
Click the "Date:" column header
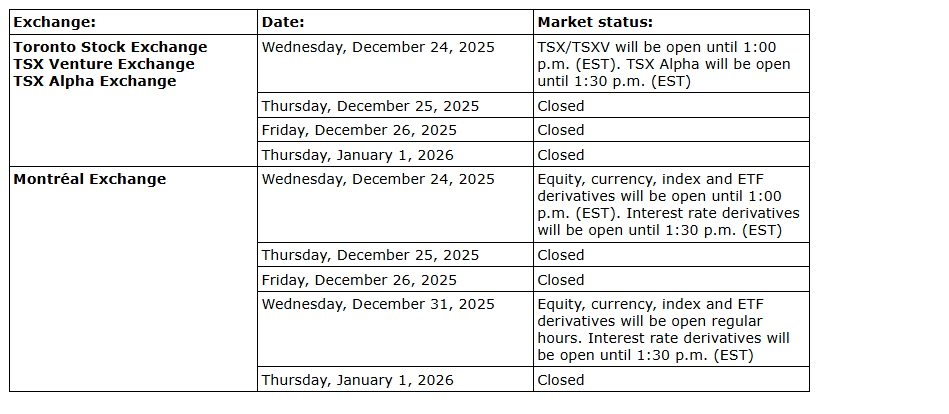pos(283,22)
